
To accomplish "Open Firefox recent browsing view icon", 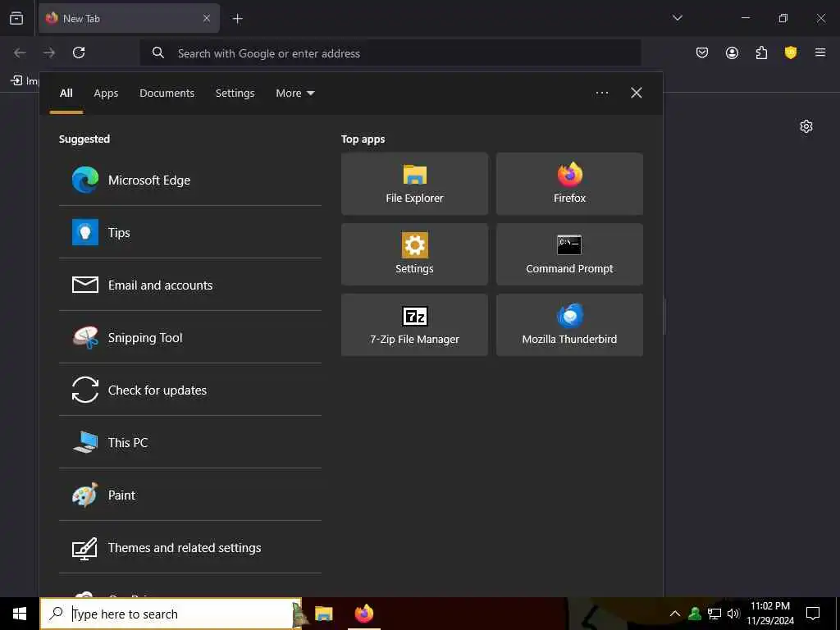I will click(16, 18).
